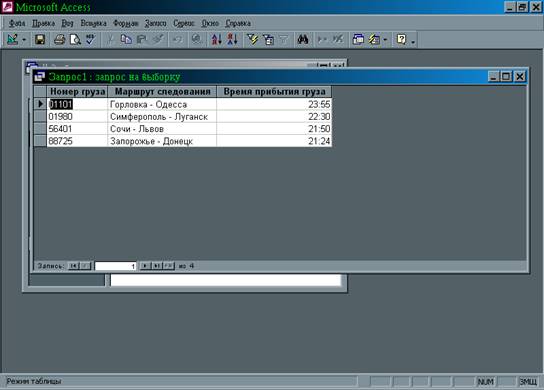Sort ascending with the A-Z icon
This screenshot has width=544, height=390.
click(x=216, y=40)
